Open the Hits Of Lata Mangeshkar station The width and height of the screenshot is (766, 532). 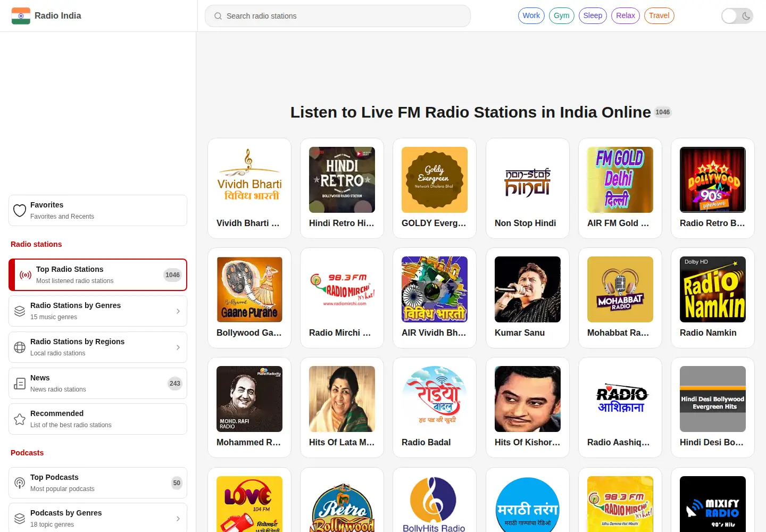point(342,408)
